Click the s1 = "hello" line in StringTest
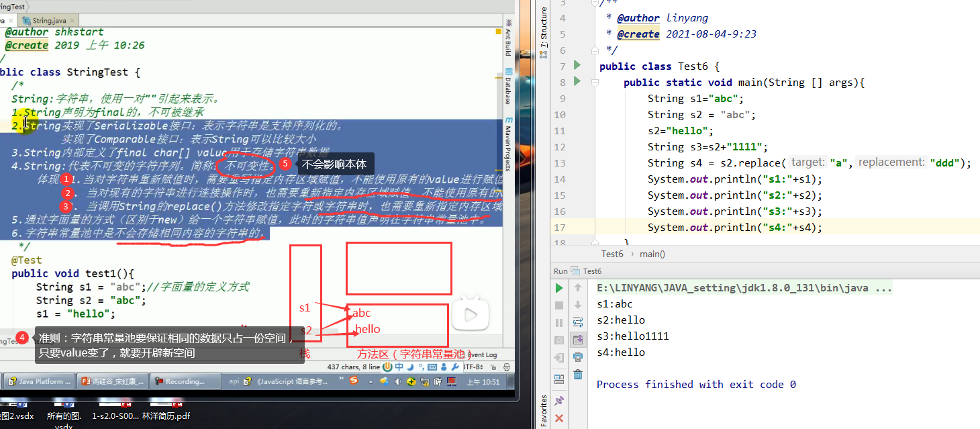The width and height of the screenshot is (980, 429). click(76, 314)
